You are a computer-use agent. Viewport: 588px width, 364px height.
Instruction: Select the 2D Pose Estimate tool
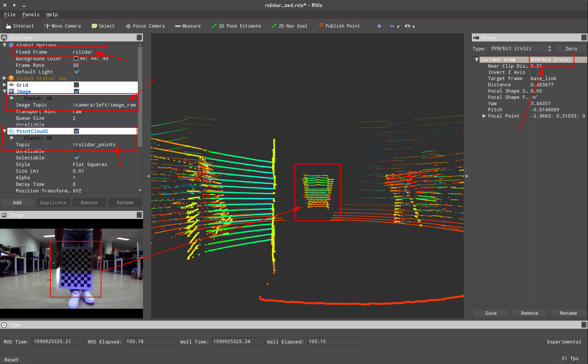[x=236, y=26]
